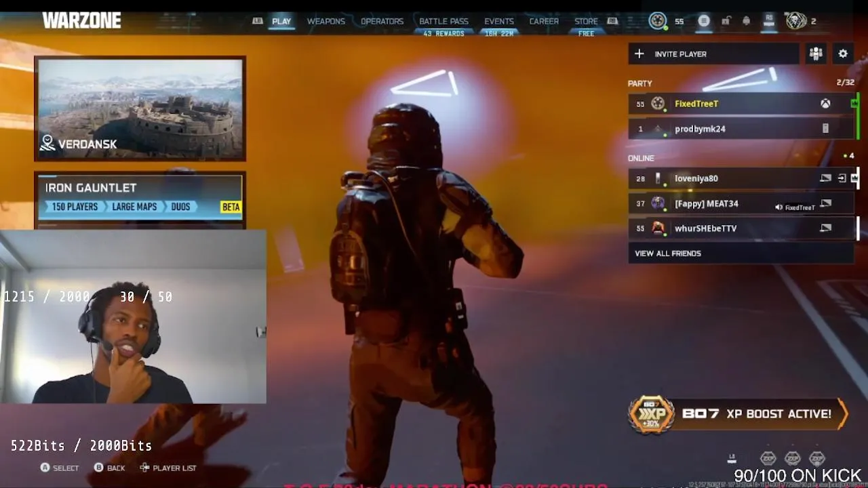Click the RB bumper icon after STORE

click(612, 21)
